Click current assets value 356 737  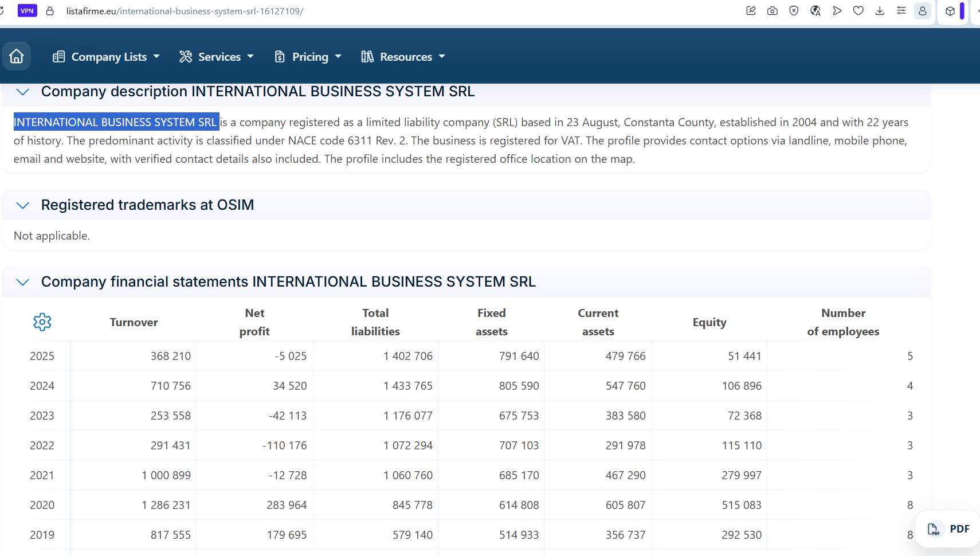tap(626, 535)
